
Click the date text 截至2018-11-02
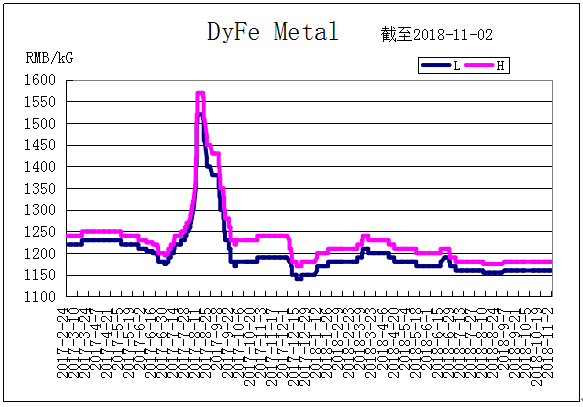437,35
